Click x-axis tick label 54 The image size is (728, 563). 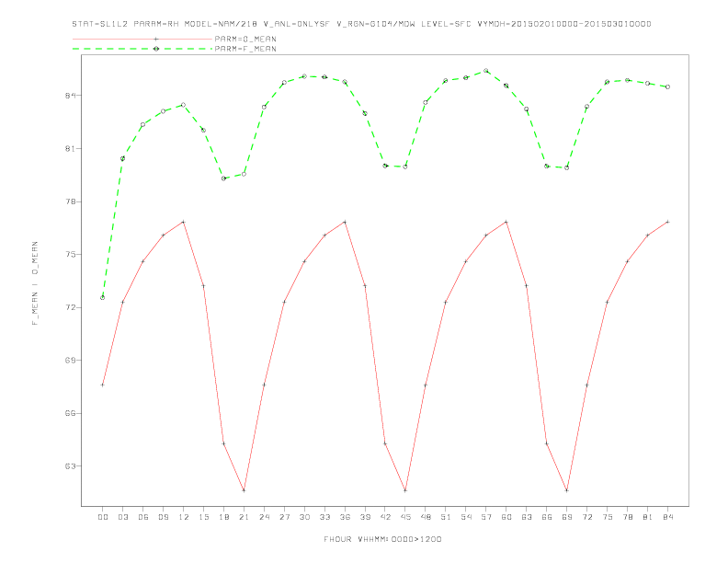466,517
